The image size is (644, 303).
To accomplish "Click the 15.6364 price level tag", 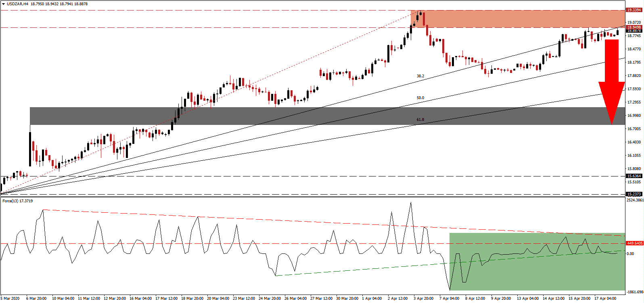I will (634, 176).
